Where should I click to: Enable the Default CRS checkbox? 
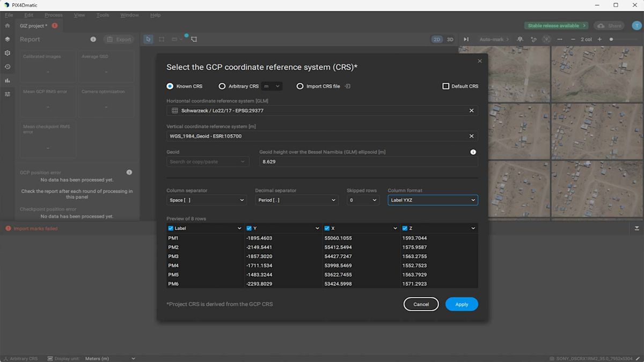445,86
